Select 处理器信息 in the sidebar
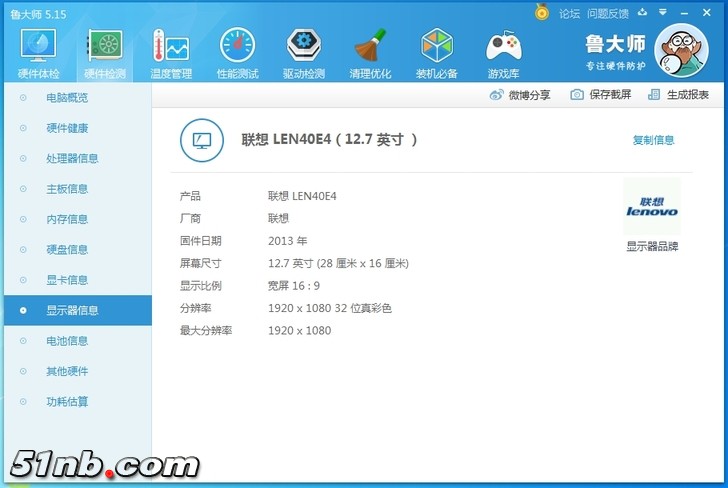This screenshot has height=488, width=728. point(72,159)
